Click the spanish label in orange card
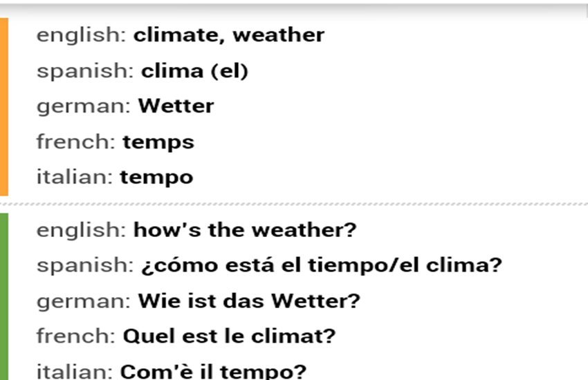588x380 pixels. coord(85,71)
